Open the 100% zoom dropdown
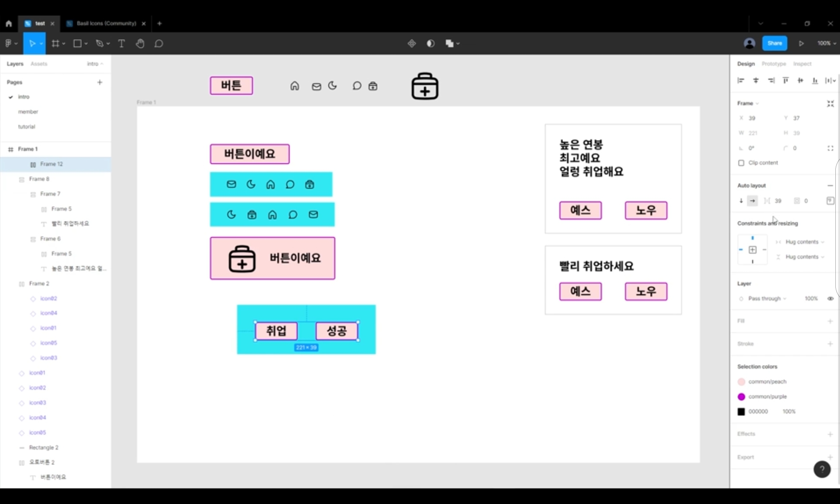The width and height of the screenshot is (840, 504). tap(826, 43)
